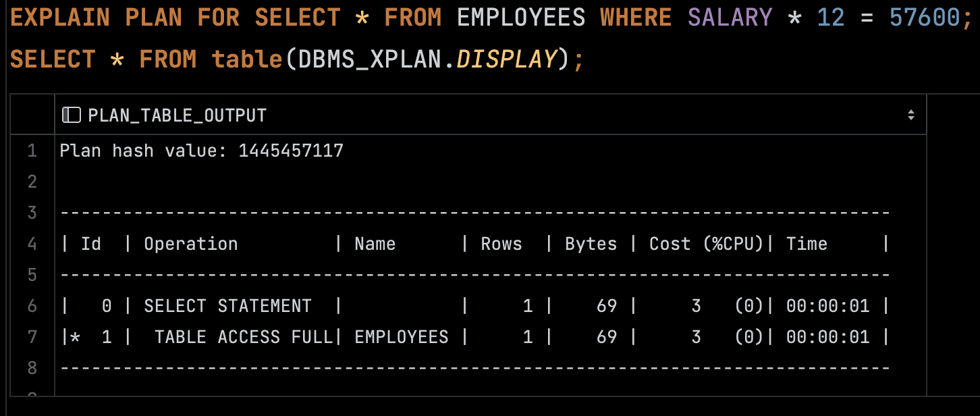Viewport: 980px width, 416px height.
Task: Click row number 4 in the gutter
Action: pos(32,244)
